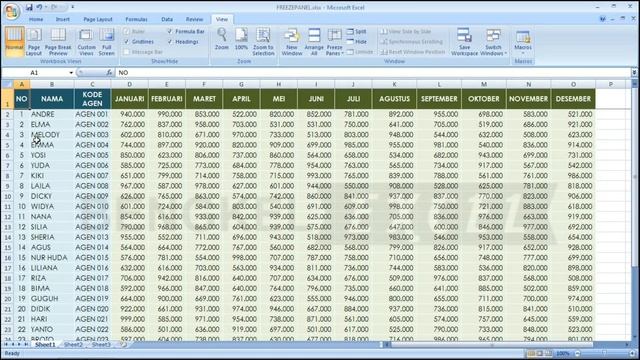The width and height of the screenshot is (640, 360).
Task: Click zoom level 100% in status bar
Action: (x=562, y=353)
